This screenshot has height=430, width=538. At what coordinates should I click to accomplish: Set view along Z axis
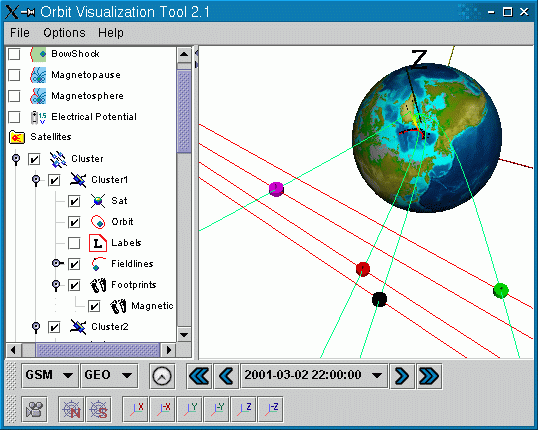[244, 409]
